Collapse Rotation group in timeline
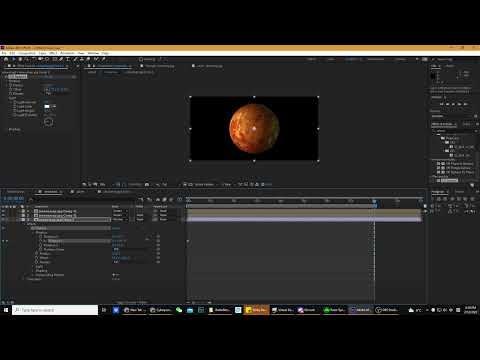 point(33,232)
